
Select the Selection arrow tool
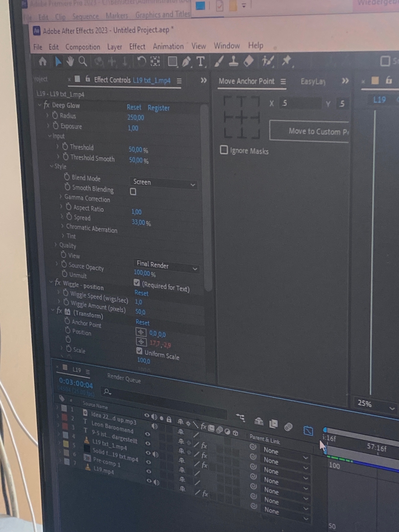pos(58,62)
